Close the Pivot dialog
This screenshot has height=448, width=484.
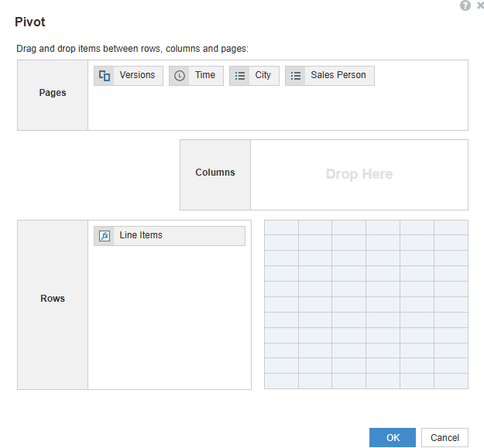pos(481,5)
